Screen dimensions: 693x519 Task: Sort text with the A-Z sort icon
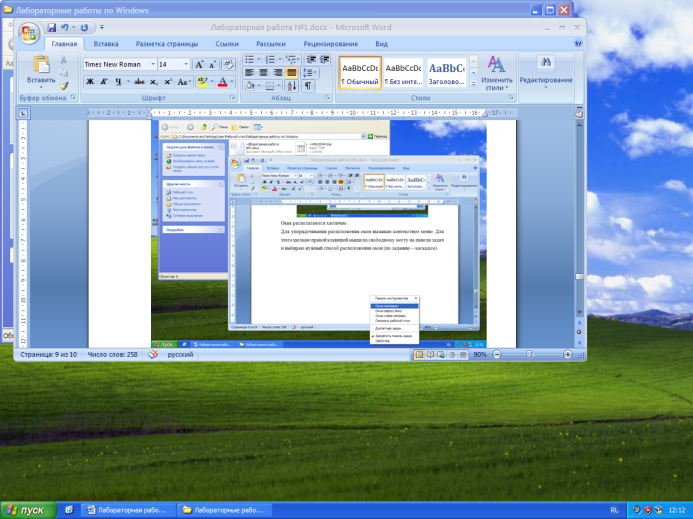292,86
